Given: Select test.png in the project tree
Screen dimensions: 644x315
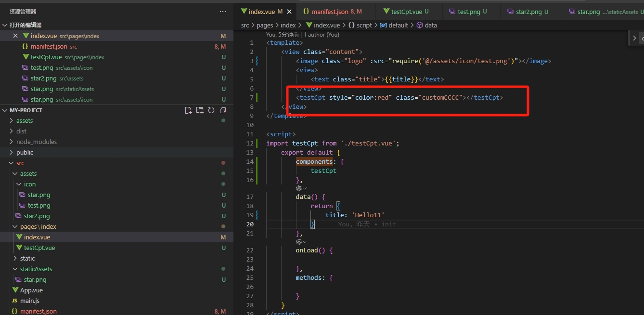Looking at the screenshot, I should pyautogui.click(x=116, y=206).
